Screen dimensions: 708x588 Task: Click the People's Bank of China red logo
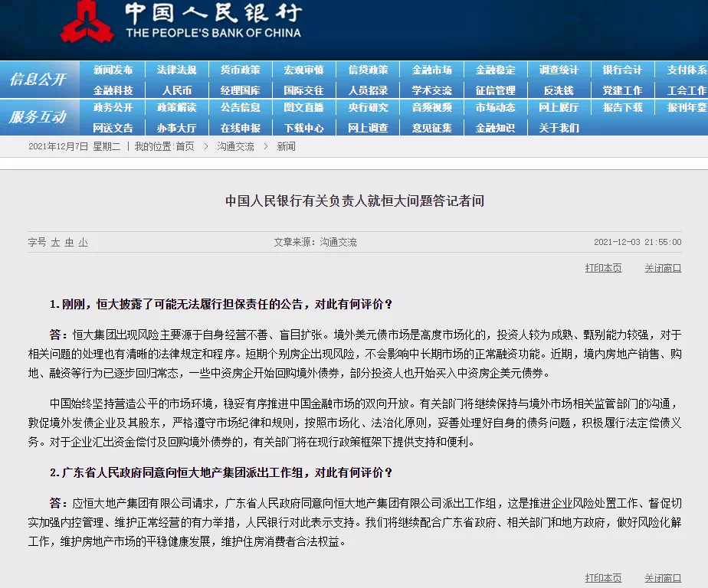(87, 21)
